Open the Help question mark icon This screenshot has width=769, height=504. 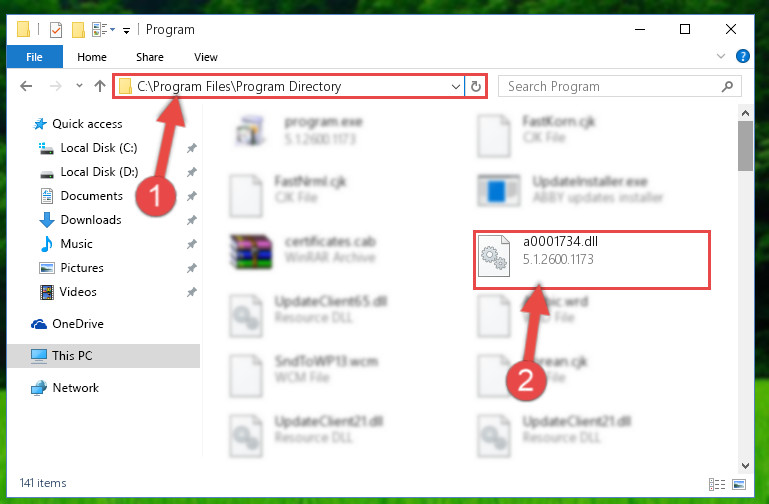point(743,56)
